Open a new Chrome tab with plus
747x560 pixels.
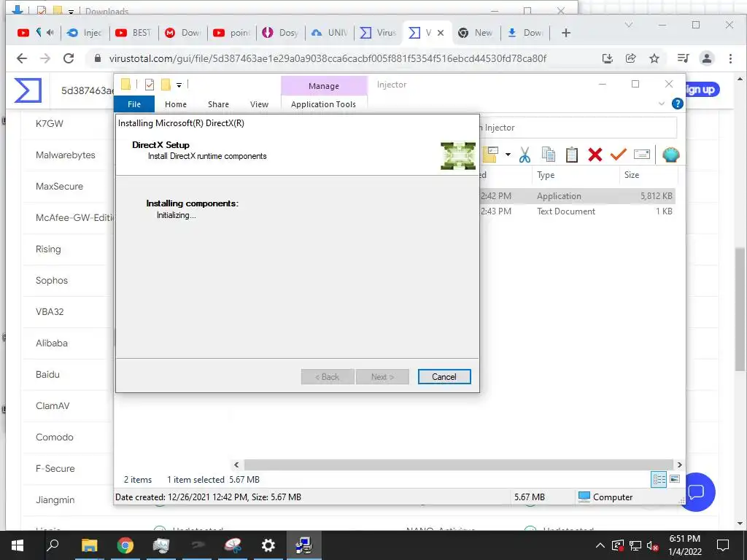tap(565, 33)
